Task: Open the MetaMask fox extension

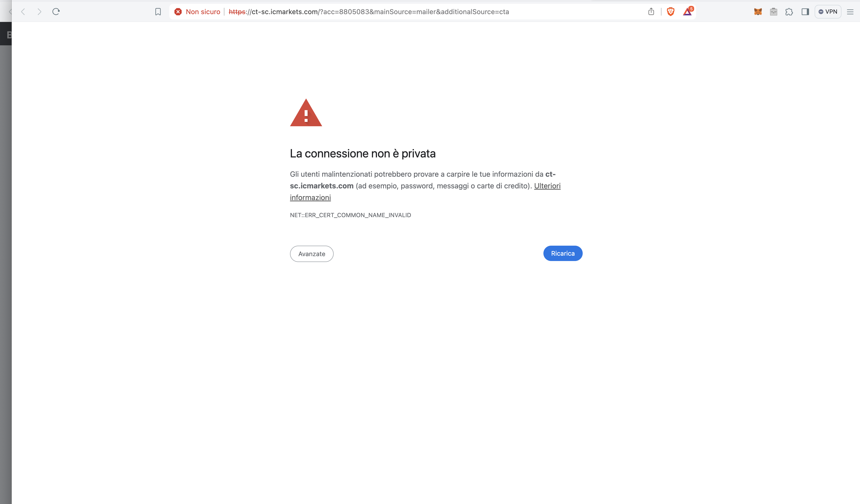Action: coord(758,12)
